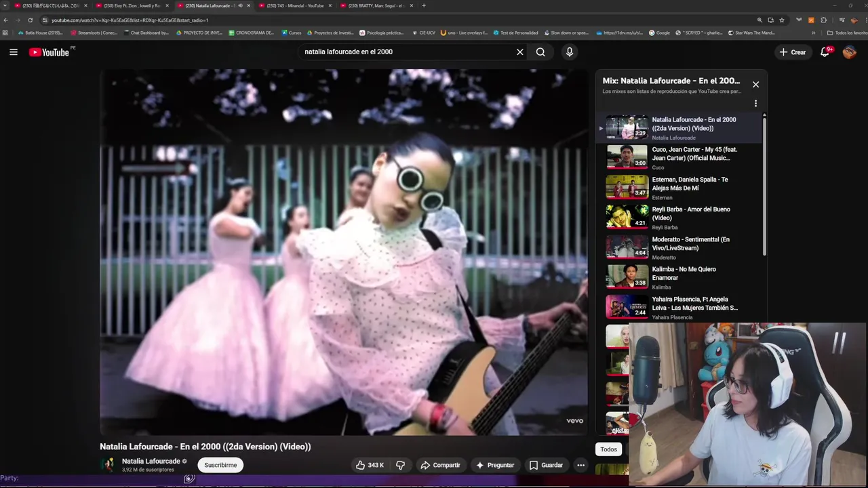Image resolution: width=868 pixels, height=488 pixels.
Task: Open the zoom magnifier icon in address bar
Action: coord(759,20)
